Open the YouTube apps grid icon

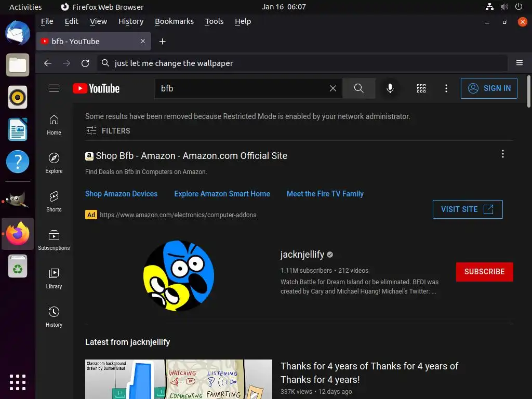pyautogui.click(x=421, y=88)
